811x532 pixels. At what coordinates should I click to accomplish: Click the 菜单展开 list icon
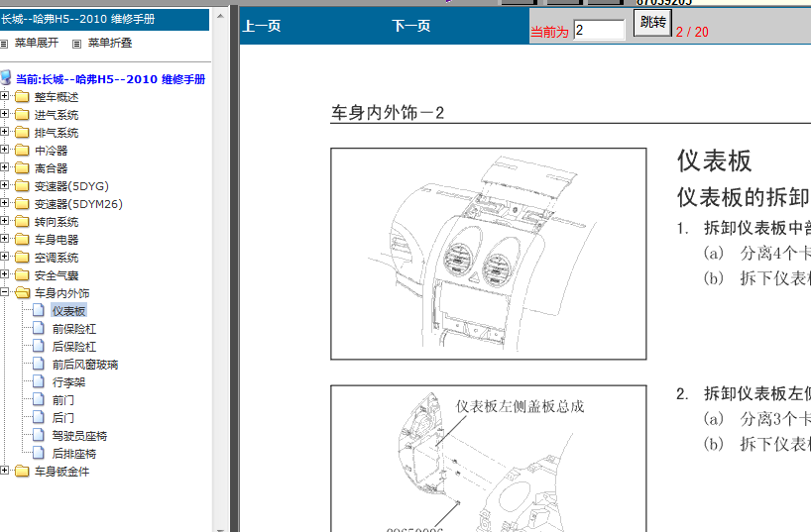(x=4, y=44)
